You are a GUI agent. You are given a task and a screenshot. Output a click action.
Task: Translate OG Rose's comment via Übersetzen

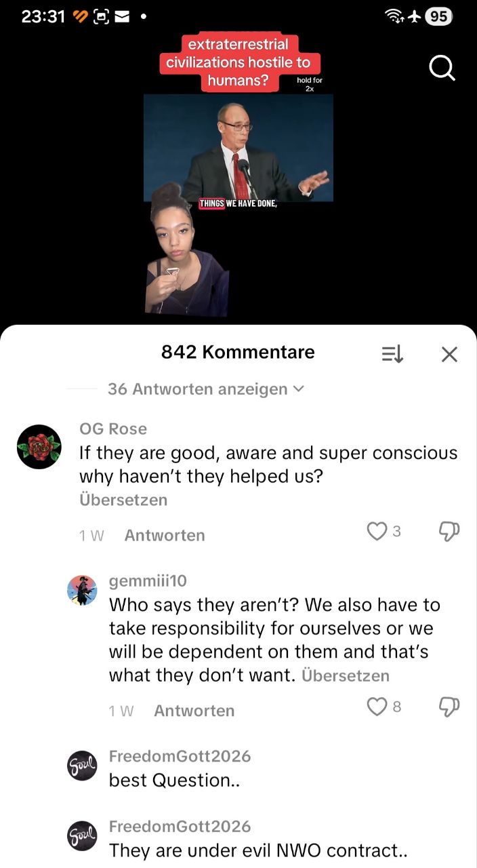(x=123, y=500)
